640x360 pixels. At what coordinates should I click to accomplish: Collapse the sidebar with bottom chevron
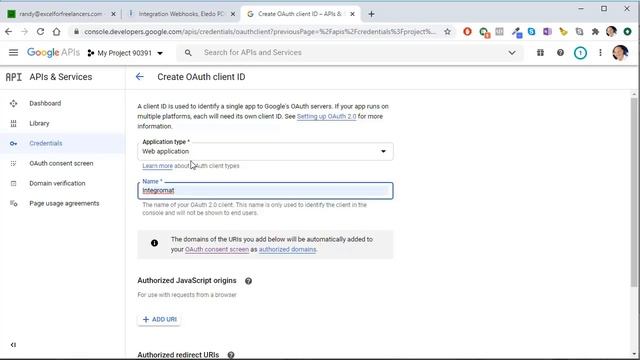pos(13,345)
